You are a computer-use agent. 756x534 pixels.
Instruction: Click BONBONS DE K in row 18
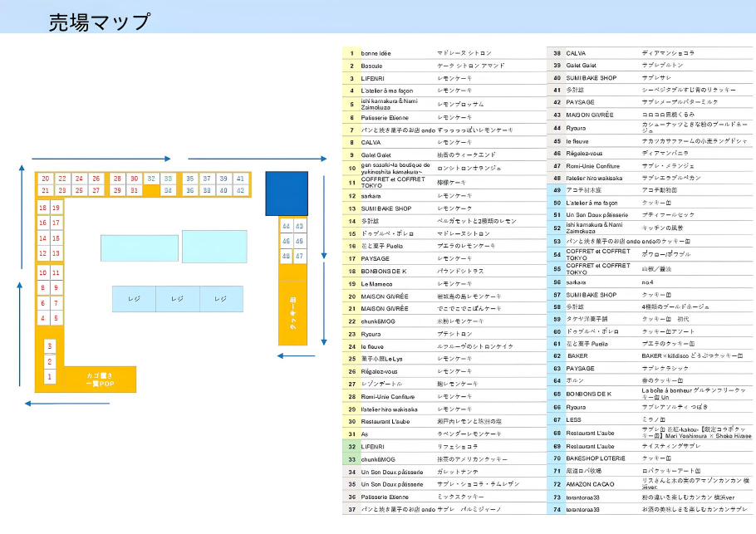pyautogui.click(x=384, y=272)
